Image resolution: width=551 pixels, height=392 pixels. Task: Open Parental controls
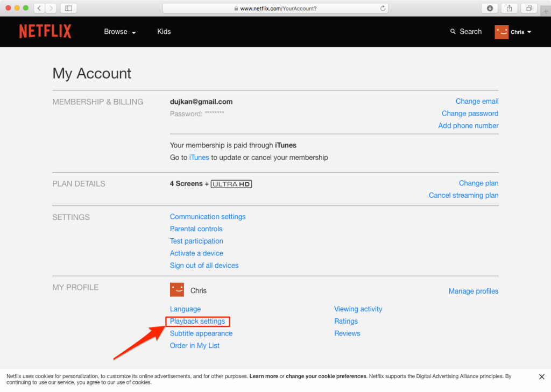tap(196, 229)
